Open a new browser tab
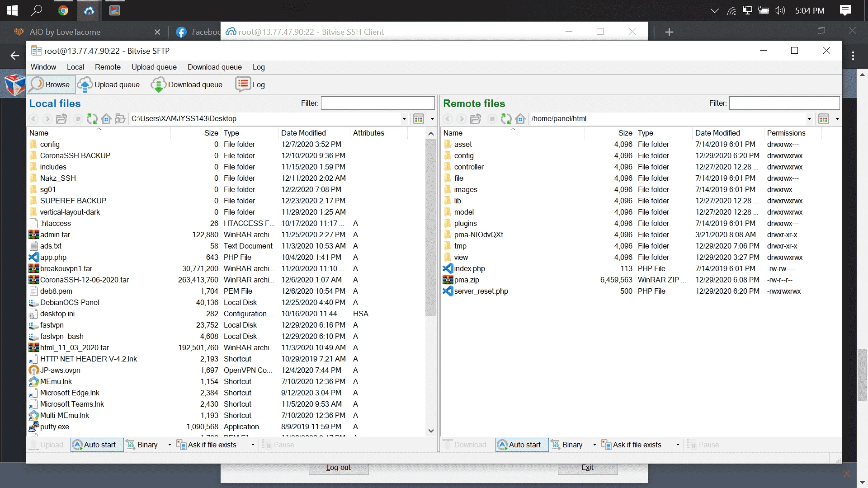The image size is (868, 488). [x=670, y=32]
